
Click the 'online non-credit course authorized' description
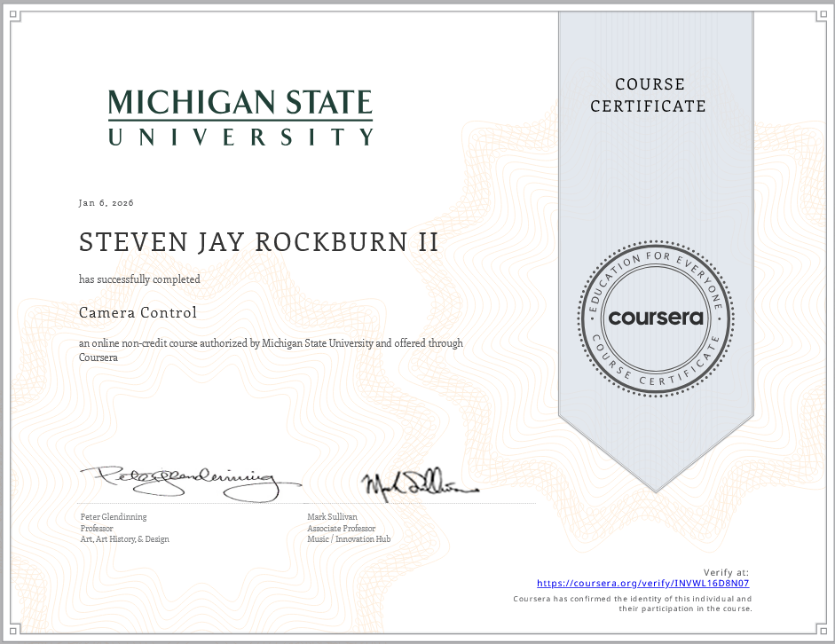click(x=271, y=350)
